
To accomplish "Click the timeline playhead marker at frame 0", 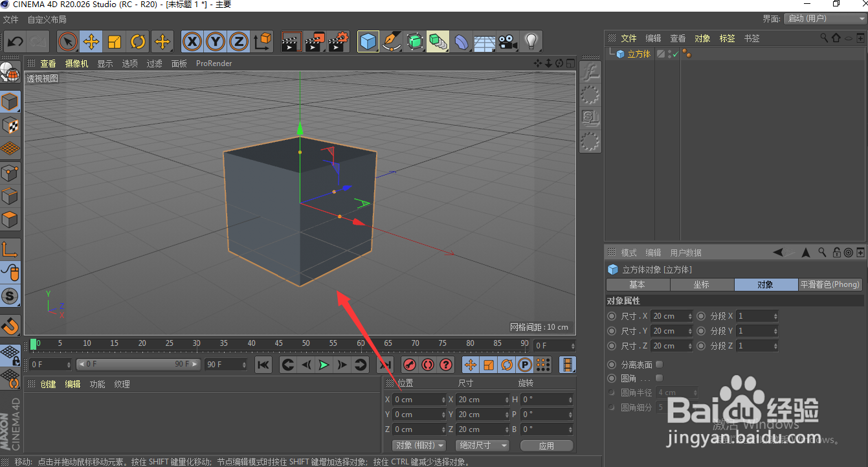I will (33, 343).
